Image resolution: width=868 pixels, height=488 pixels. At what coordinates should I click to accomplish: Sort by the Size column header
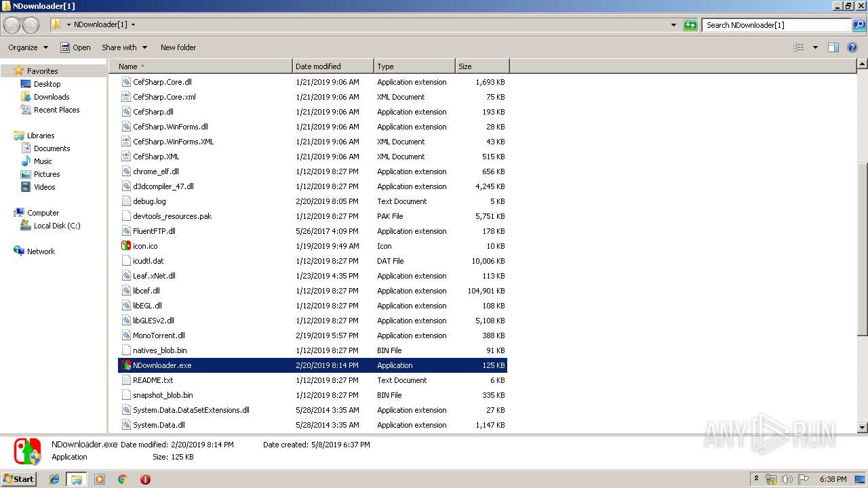pyautogui.click(x=482, y=66)
